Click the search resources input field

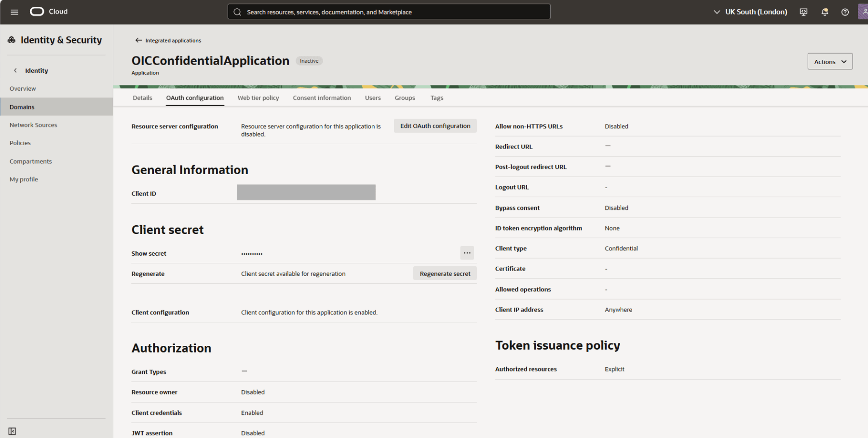coord(389,12)
